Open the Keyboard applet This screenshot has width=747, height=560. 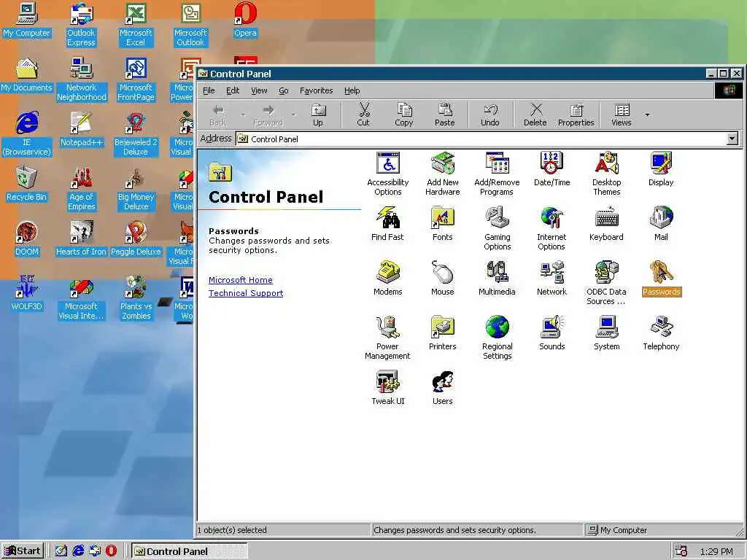(606, 224)
